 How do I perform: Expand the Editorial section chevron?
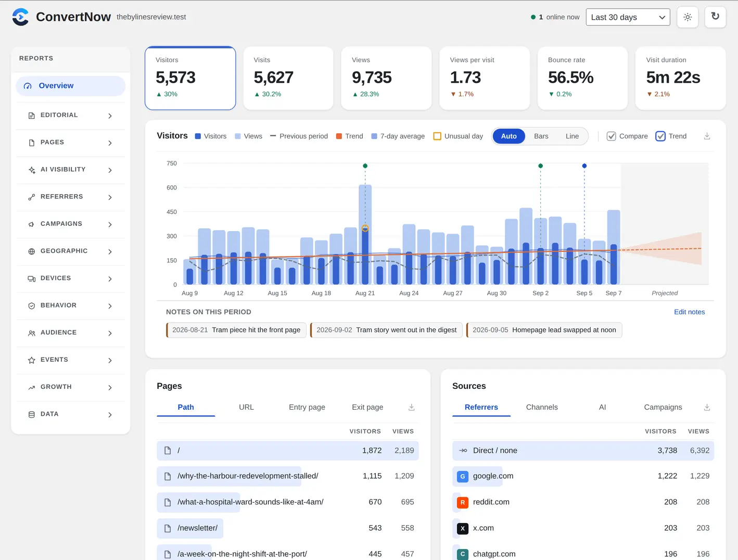click(x=110, y=116)
